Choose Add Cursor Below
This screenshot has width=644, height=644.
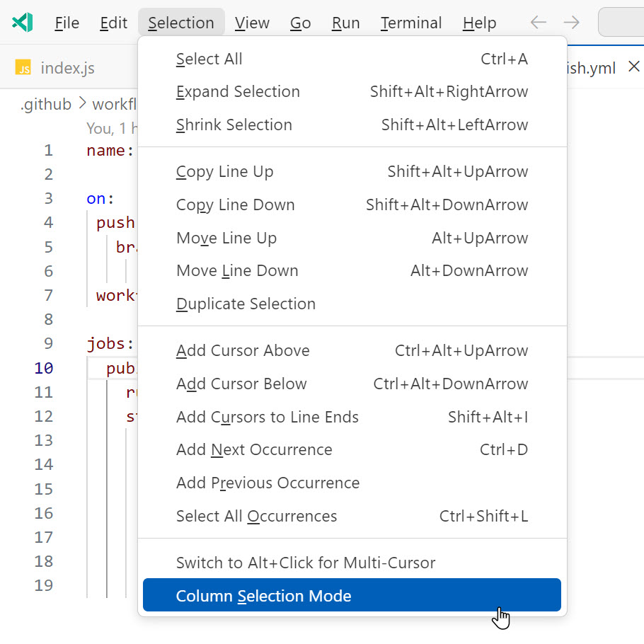tap(352, 384)
